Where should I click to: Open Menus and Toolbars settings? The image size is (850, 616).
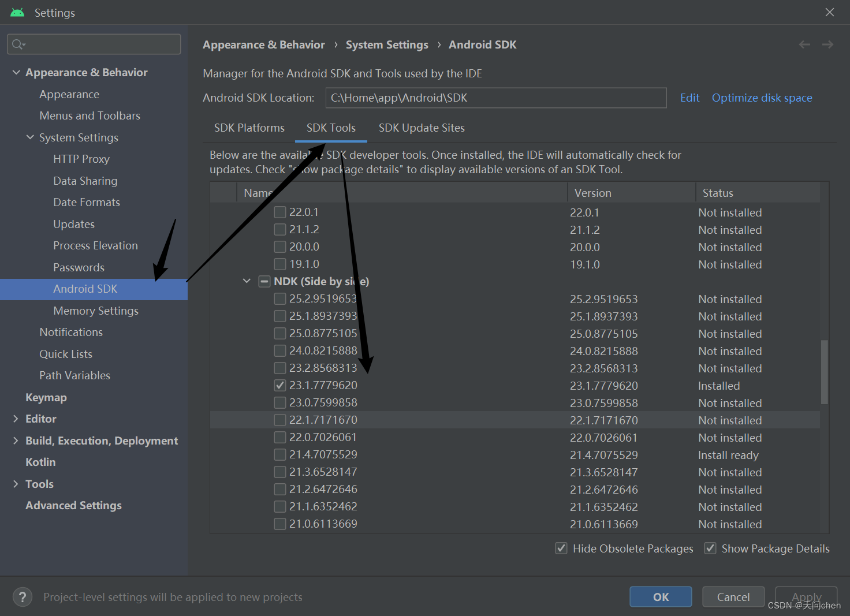point(90,115)
